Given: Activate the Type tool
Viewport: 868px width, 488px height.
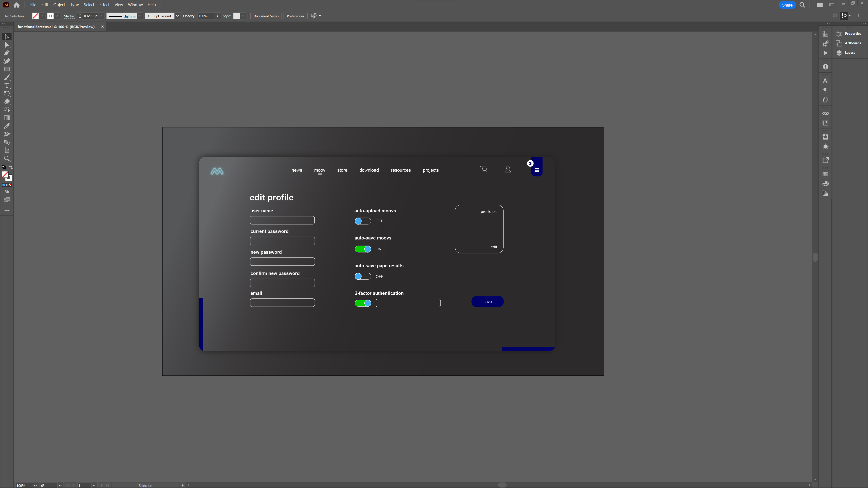Looking at the screenshot, I should [x=7, y=86].
